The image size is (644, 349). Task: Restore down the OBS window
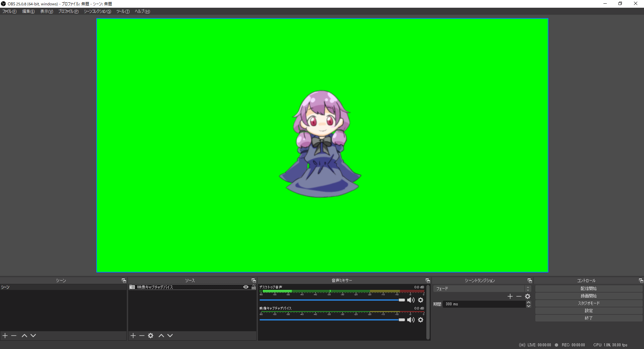620,4
